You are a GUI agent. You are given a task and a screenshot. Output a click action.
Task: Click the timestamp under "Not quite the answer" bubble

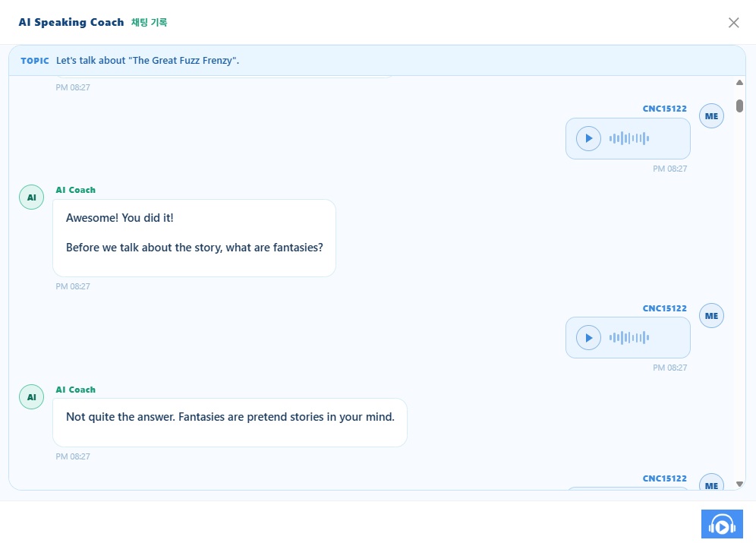point(73,456)
